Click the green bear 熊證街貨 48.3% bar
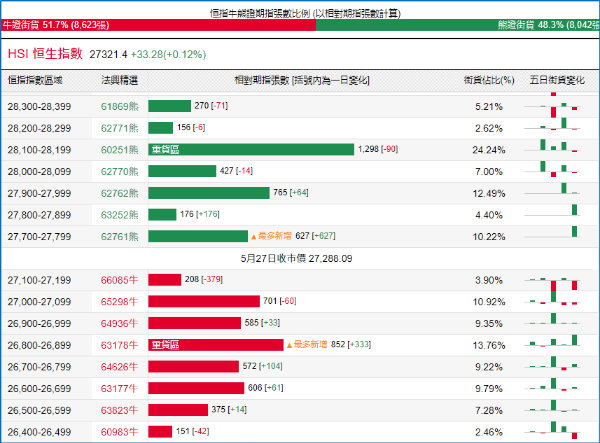600x443 pixels. click(x=457, y=25)
